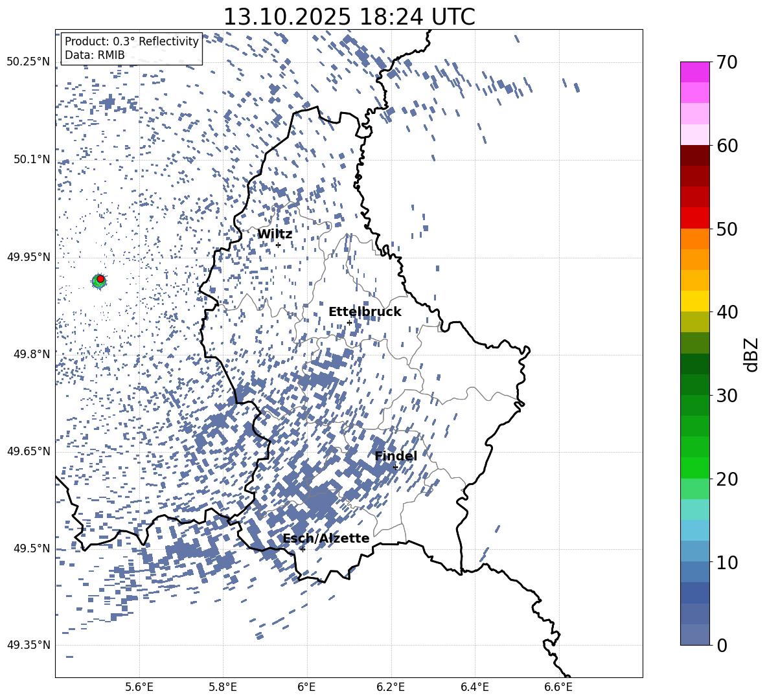The height and width of the screenshot is (700, 767).
Task: Click the title 13.10.2025 18:24 UTC
Action: [x=349, y=17]
